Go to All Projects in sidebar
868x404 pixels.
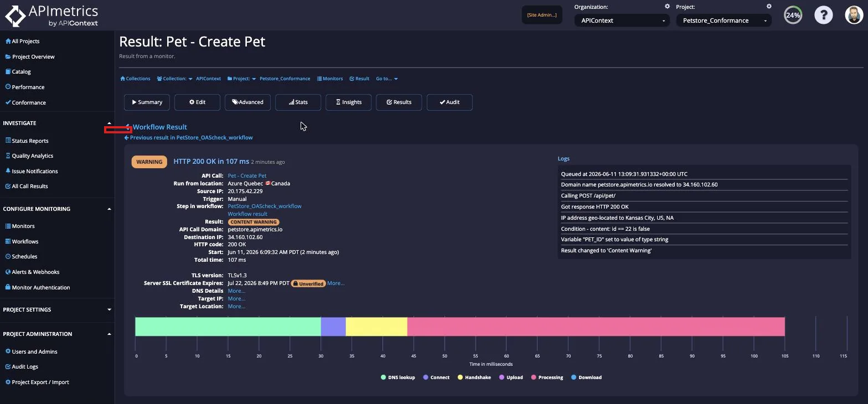click(22, 41)
